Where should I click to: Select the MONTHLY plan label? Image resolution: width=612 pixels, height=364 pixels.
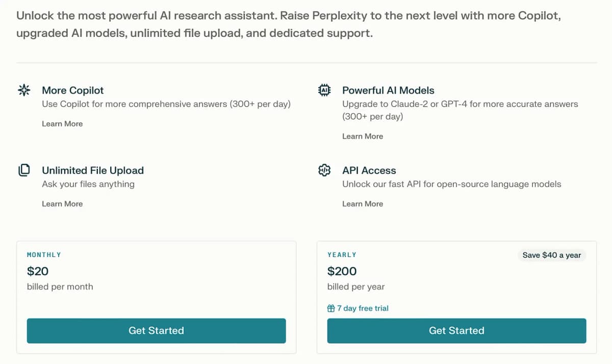44,255
